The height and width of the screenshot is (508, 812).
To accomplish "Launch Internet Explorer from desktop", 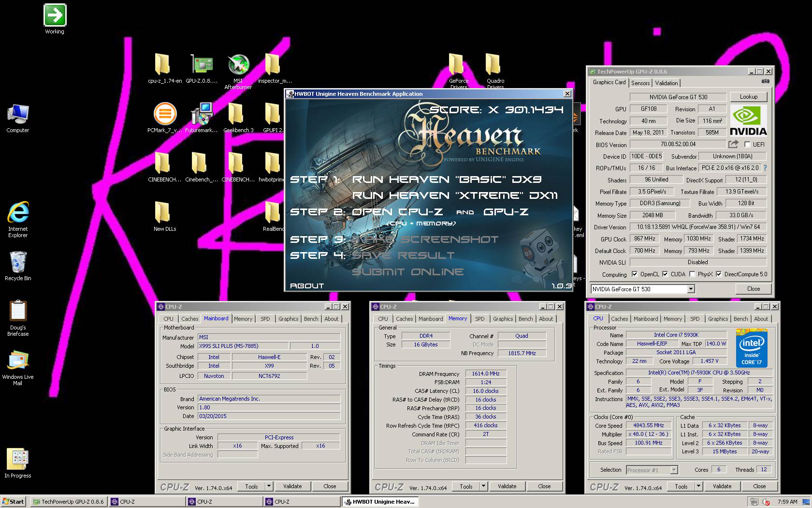I will point(18,213).
